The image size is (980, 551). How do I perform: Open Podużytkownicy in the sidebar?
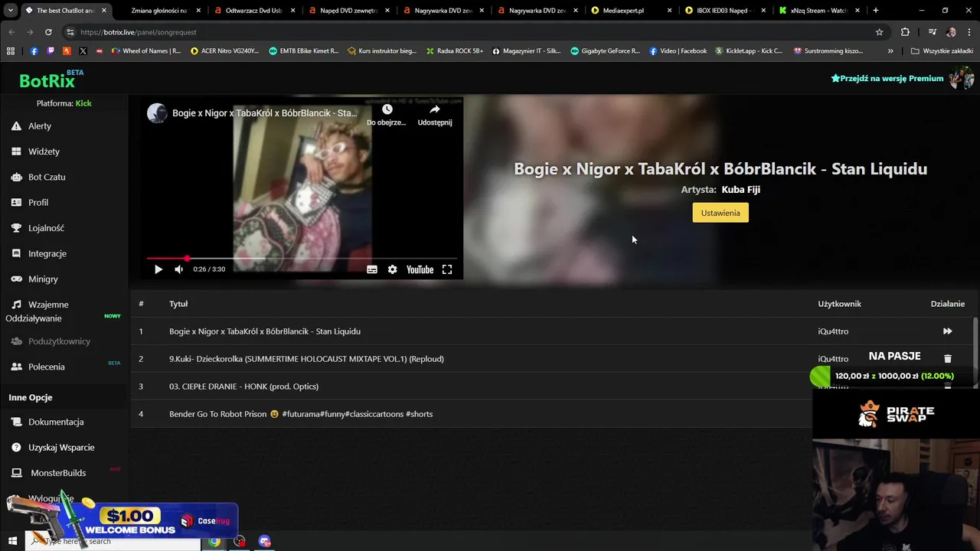coord(59,341)
